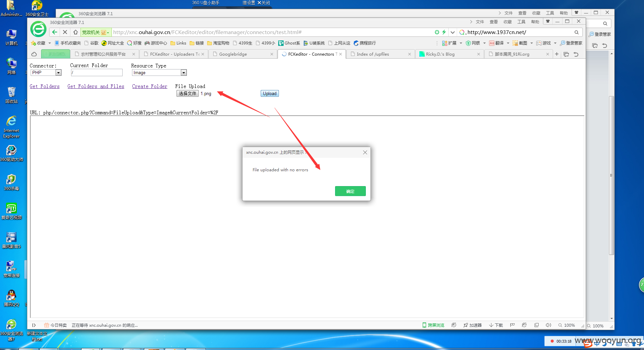The height and width of the screenshot is (350, 644).
Task: Go back with the green arrow button
Action: point(55,32)
